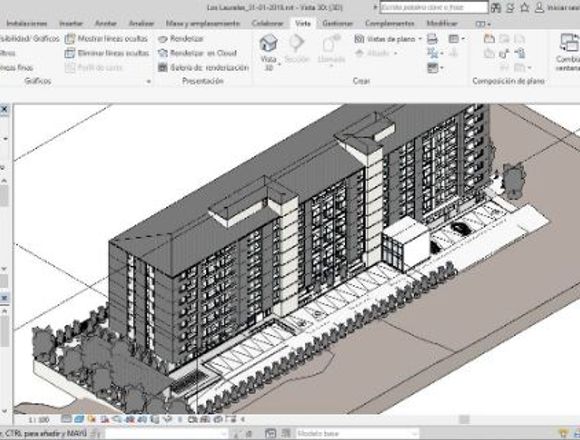Switch to the Colaborar ribbon tab

[267, 24]
